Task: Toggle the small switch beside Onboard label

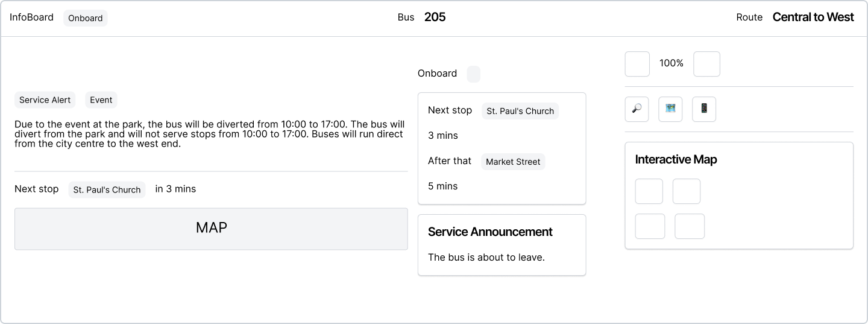Action: point(474,74)
